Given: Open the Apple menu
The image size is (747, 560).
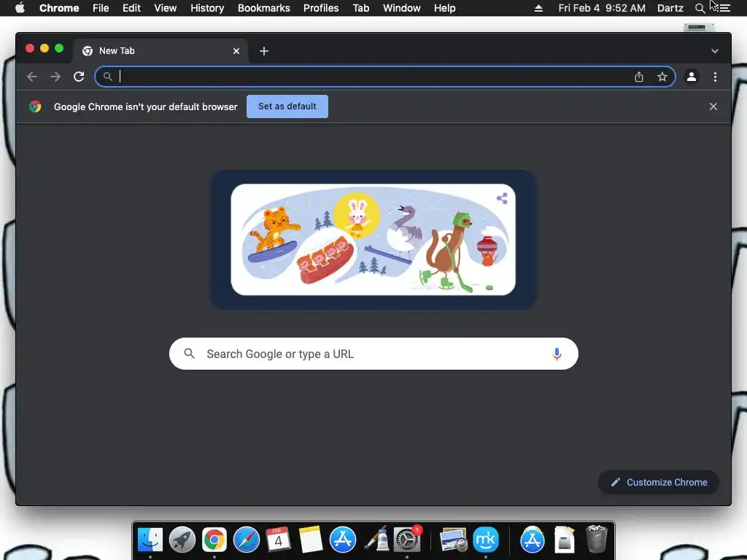Looking at the screenshot, I should [x=20, y=8].
